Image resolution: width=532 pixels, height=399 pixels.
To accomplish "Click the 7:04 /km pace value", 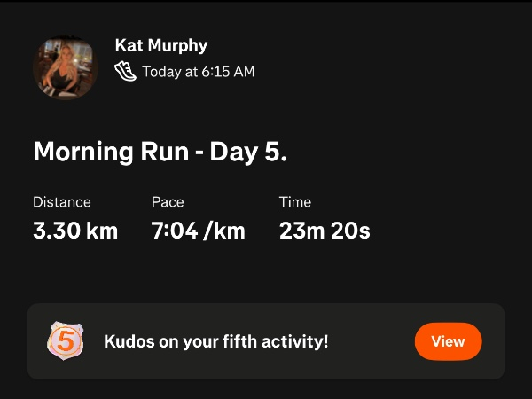I will coord(198,231).
